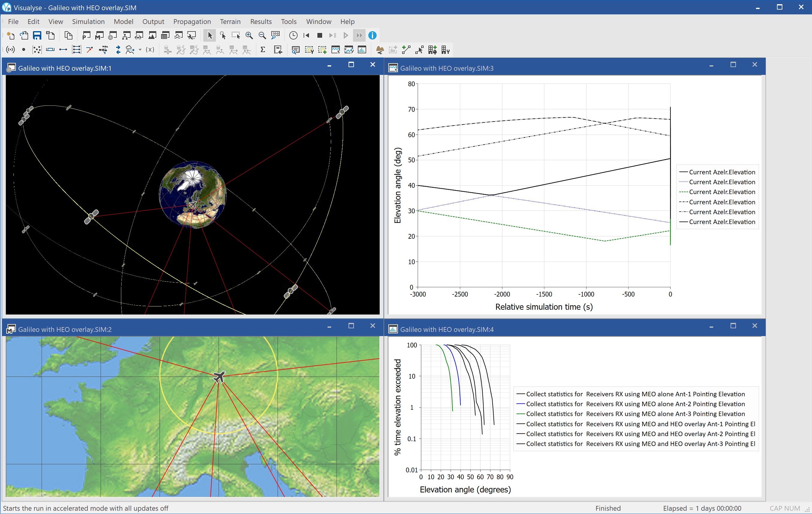Open the stations list (dot icon)

coord(24,50)
